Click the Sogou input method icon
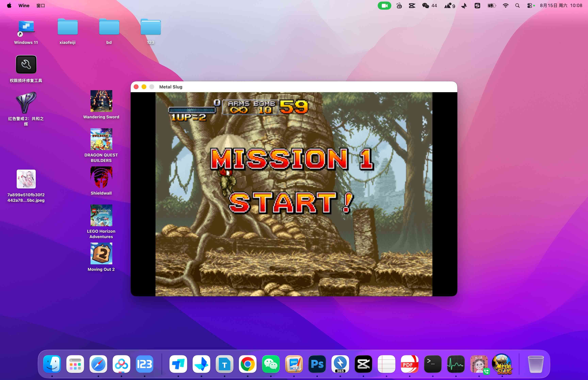The height and width of the screenshot is (380, 588). pos(477,5)
